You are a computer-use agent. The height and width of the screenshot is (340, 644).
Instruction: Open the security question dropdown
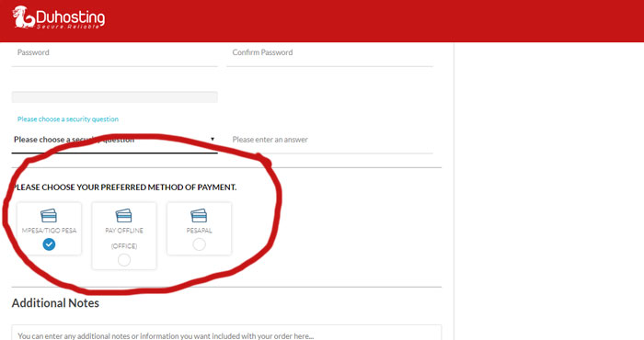[x=115, y=140]
